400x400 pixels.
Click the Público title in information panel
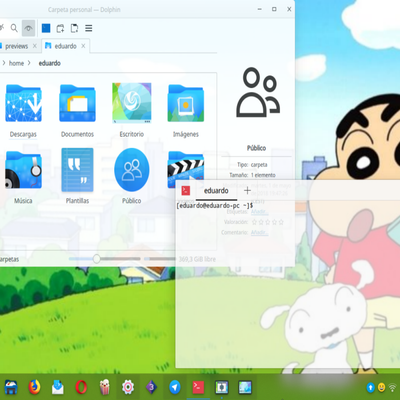tap(256, 148)
